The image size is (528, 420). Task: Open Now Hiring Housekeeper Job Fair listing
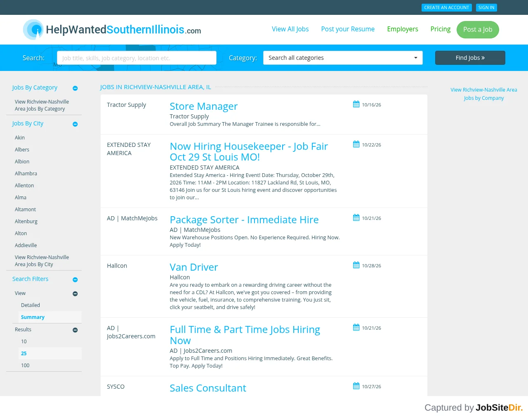point(249,152)
